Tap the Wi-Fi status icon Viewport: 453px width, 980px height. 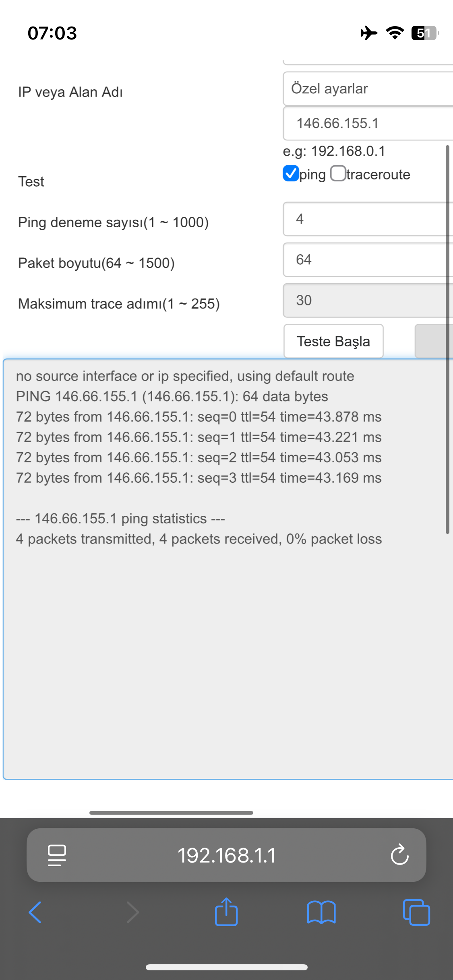(395, 33)
